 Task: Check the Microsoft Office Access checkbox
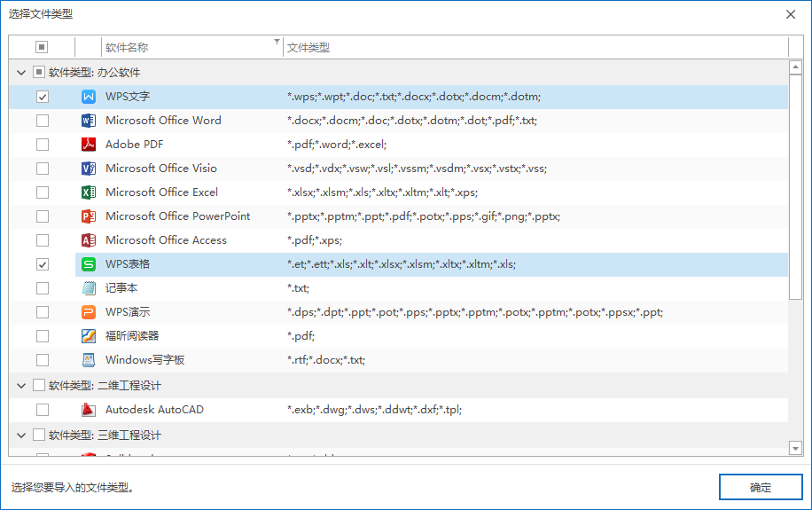click(x=43, y=240)
